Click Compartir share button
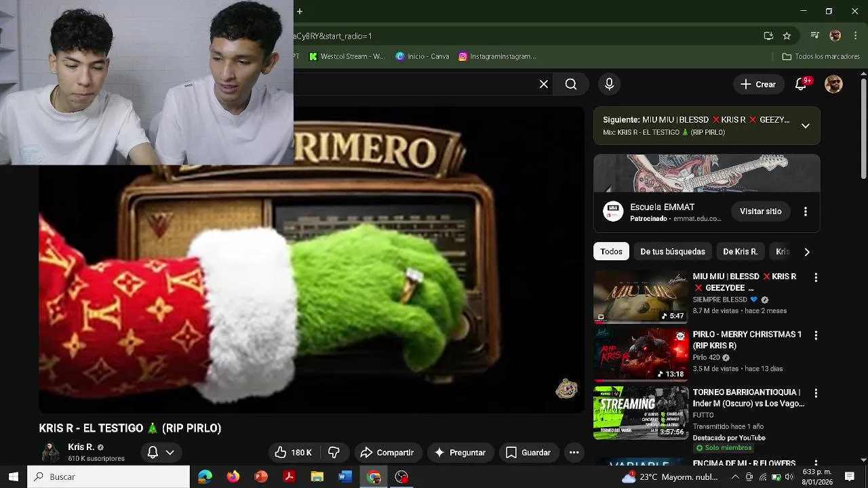This screenshot has height=488, width=868. pyautogui.click(x=387, y=453)
